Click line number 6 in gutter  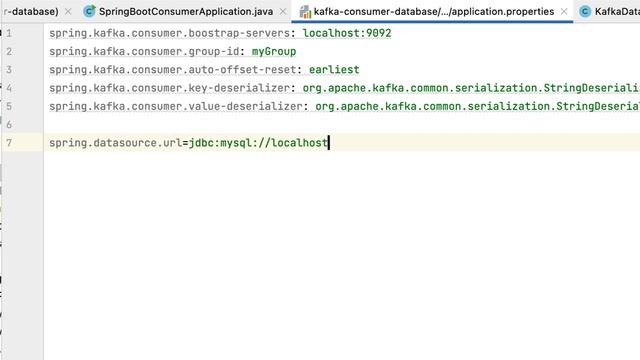pyautogui.click(x=9, y=124)
